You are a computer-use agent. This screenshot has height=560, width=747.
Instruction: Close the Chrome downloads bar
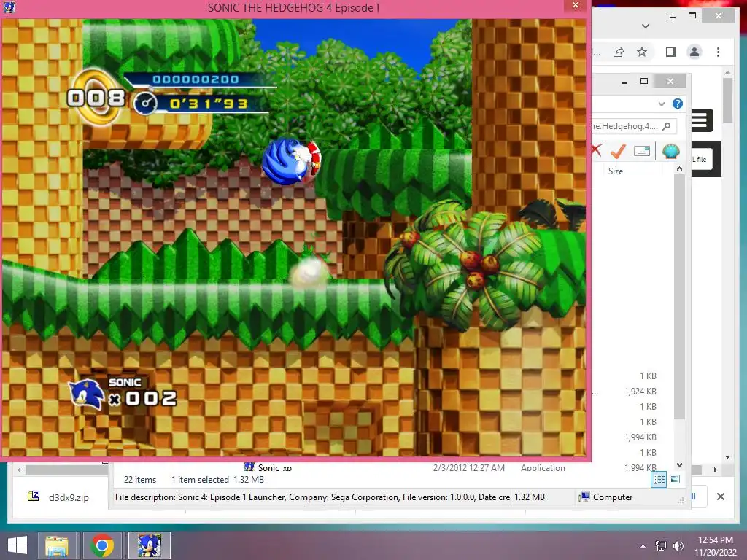[x=720, y=497]
